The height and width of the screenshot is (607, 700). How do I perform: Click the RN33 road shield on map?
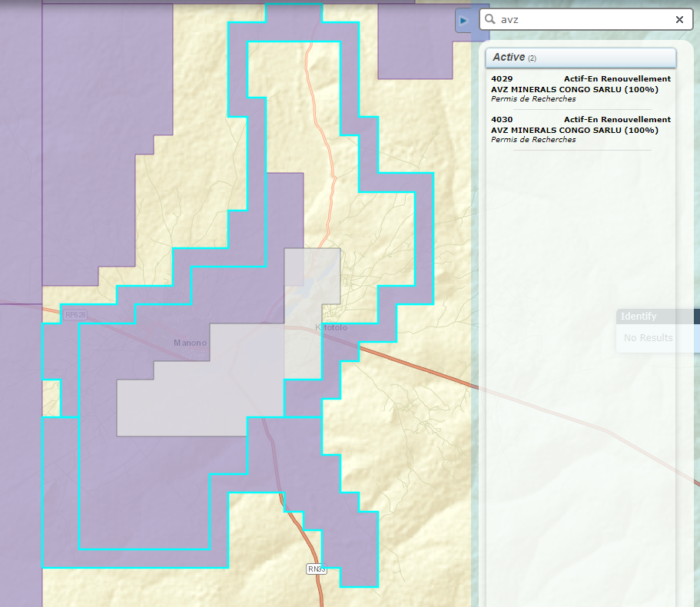click(317, 569)
